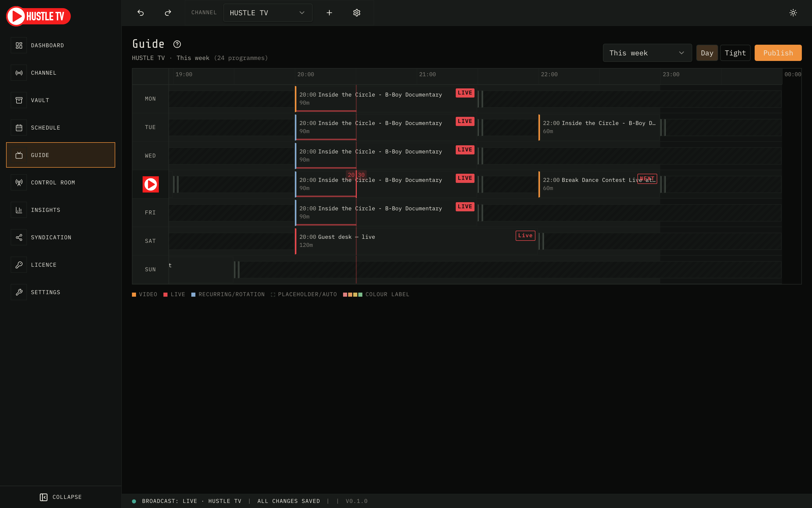Click the partial Sunday programme block
The width and height of the screenshot is (812, 508).
tap(201, 269)
